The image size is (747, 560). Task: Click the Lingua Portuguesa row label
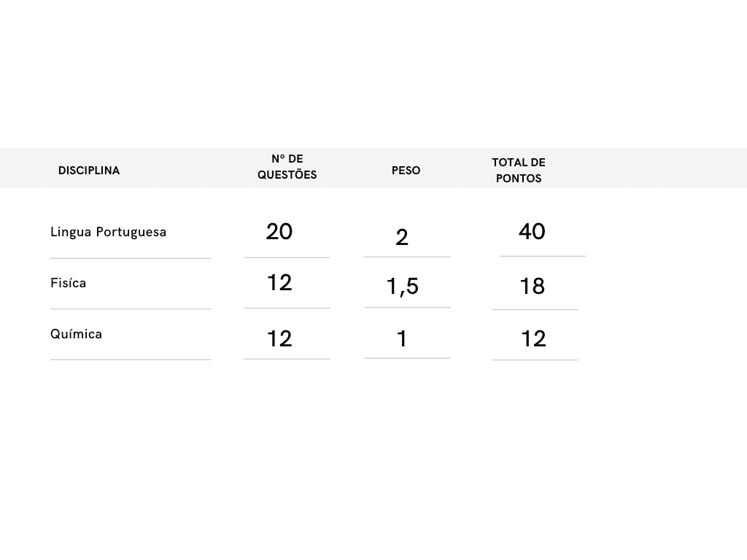pos(108,232)
